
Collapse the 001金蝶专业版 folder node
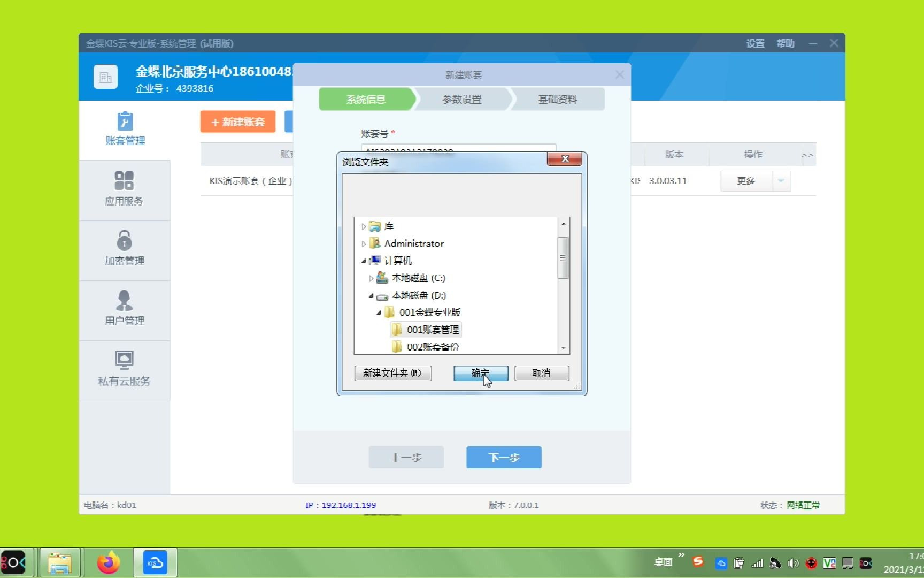(x=379, y=313)
